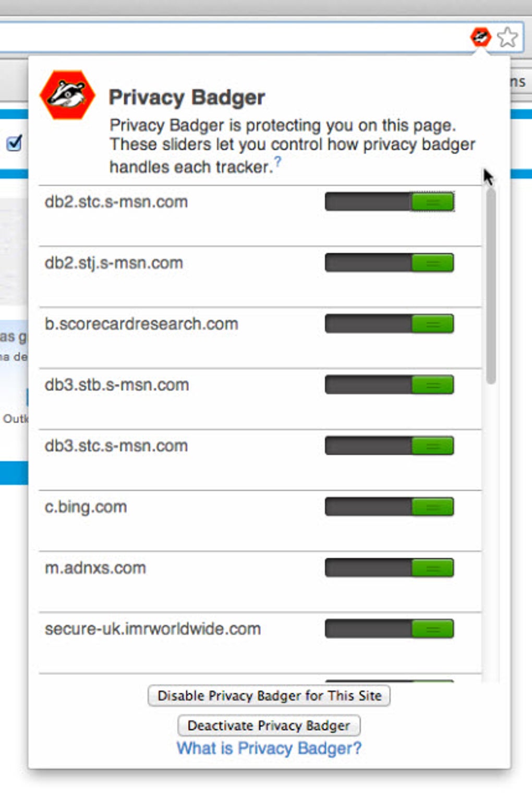
Task: Move the db3.stb.s-msn.com slider
Action: [x=432, y=385]
